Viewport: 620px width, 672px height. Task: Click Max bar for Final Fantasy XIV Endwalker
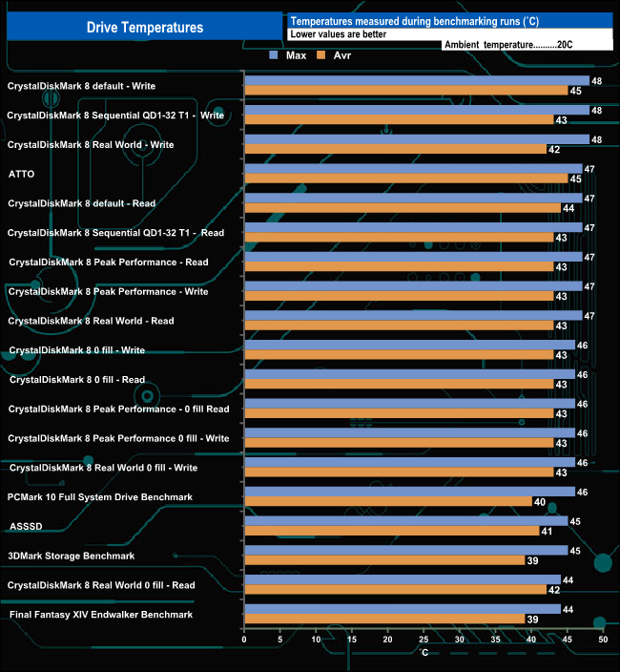(x=403, y=609)
